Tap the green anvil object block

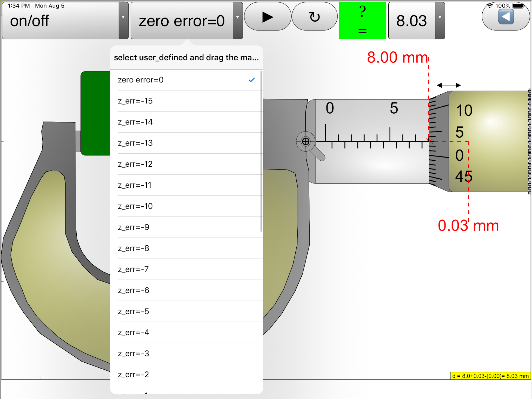point(95,113)
